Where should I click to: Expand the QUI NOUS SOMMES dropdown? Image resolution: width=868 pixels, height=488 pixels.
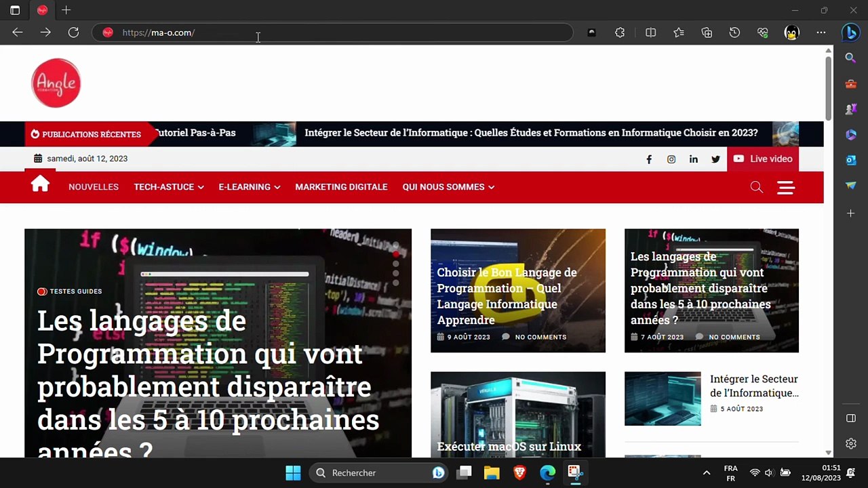448,187
